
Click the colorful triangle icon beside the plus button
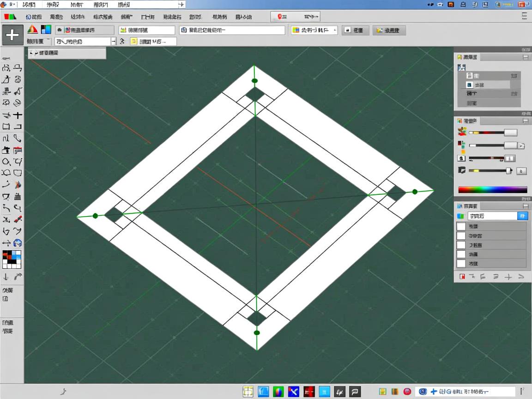click(x=32, y=30)
